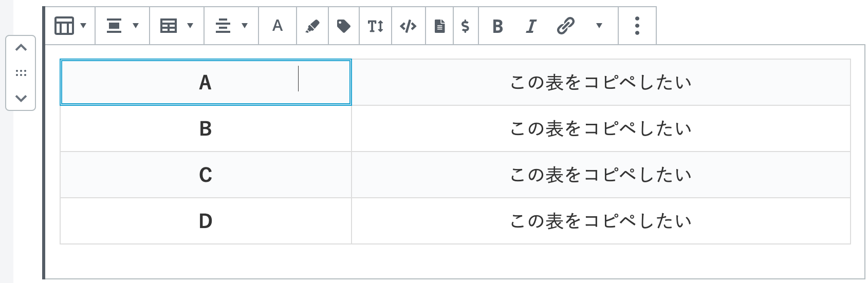
Task: Apply the highlighter marker tool
Action: [312, 26]
